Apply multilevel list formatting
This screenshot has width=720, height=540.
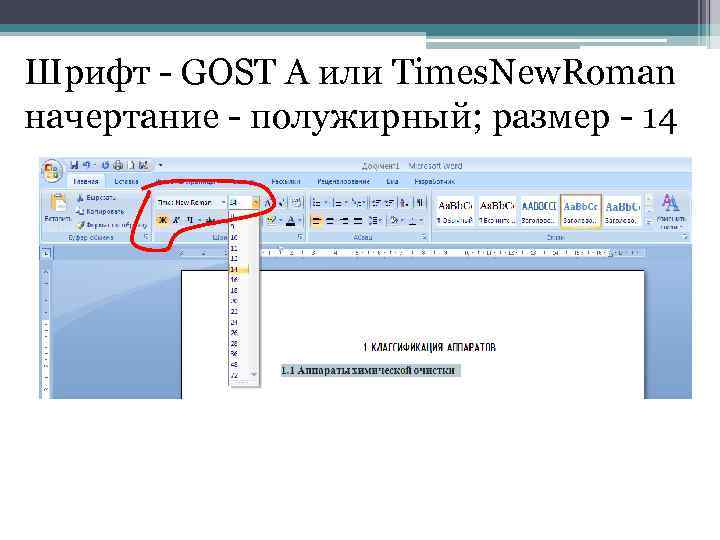pos(356,202)
